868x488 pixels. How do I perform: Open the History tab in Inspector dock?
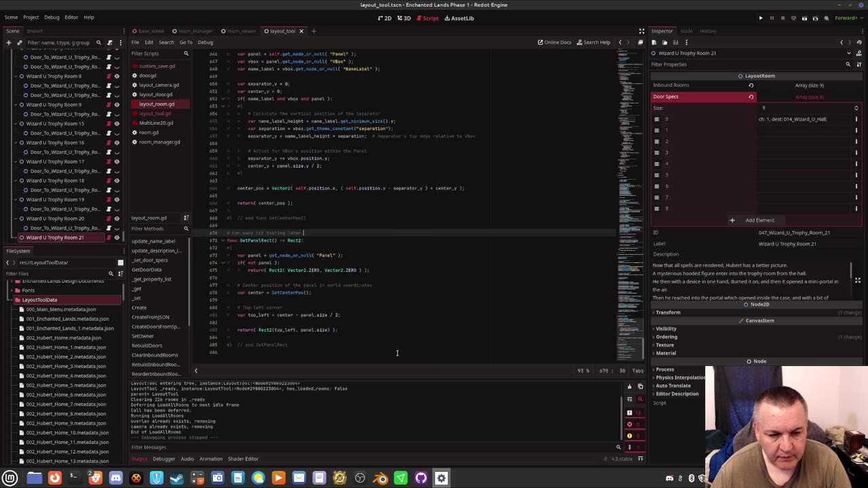click(x=708, y=31)
